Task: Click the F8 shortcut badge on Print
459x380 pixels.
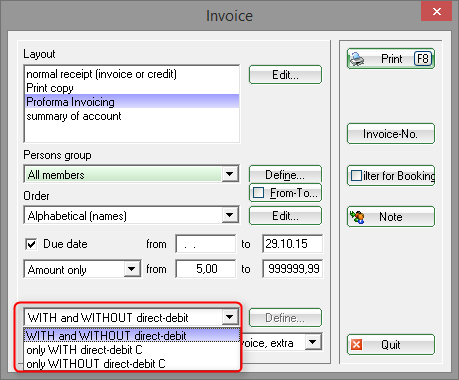Action: pyautogui.click(x=423, y=59)
